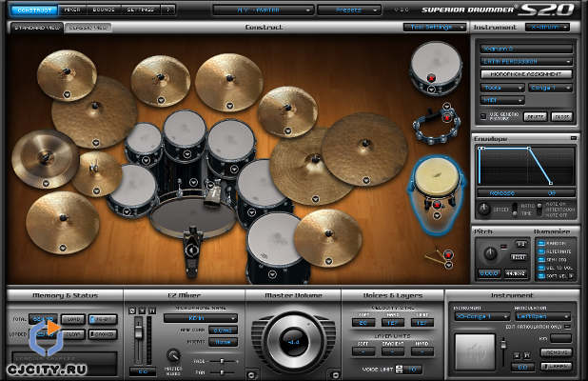Flip the Ratio/Time envelope switch
The height and width of the screenshot is (381, 588).
[515, 210]
